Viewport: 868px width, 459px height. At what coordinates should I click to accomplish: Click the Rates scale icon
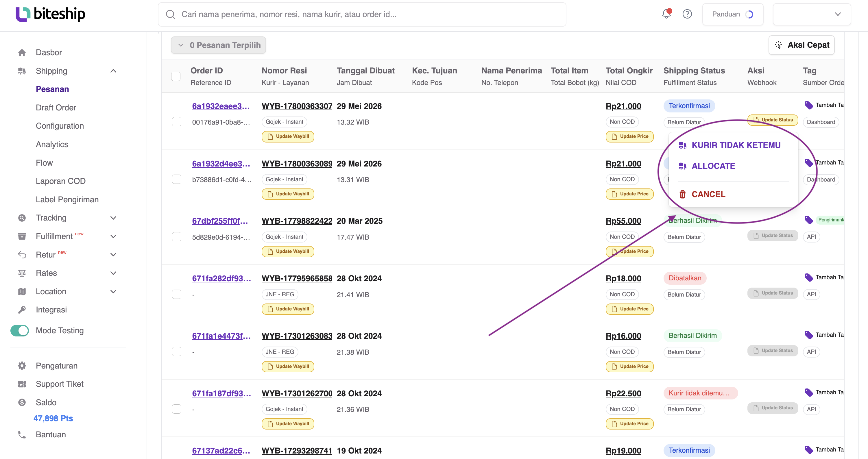pos(22,273)
